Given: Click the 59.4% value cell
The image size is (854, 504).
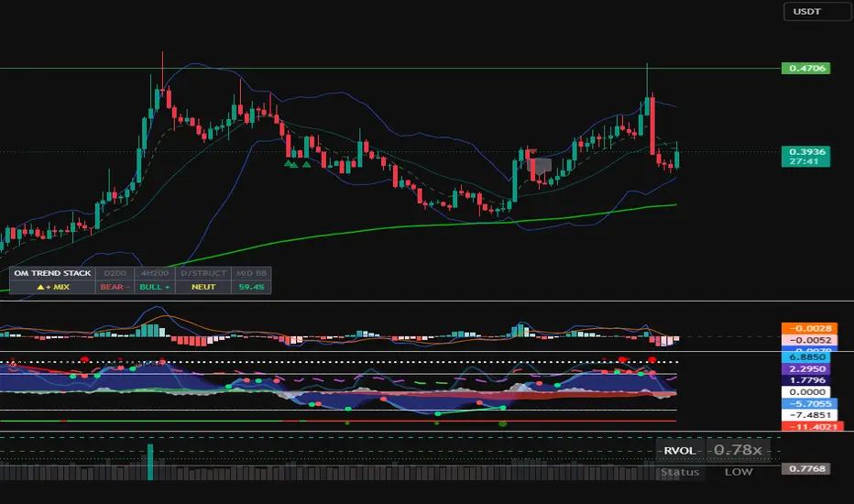Looking at the screenshot, I should tap(252, 287).
